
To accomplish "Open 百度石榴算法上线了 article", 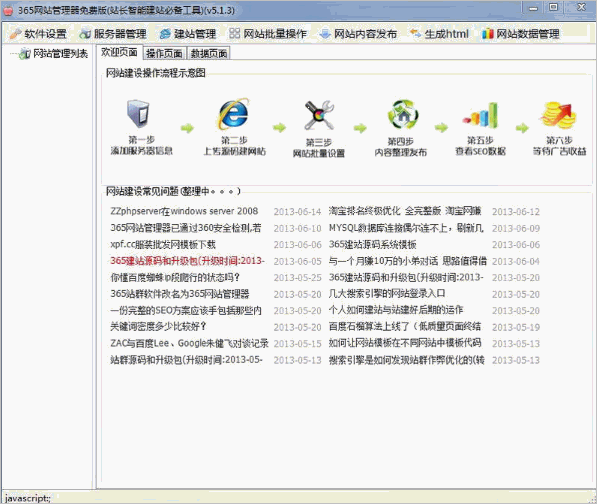I will [405, 327].
